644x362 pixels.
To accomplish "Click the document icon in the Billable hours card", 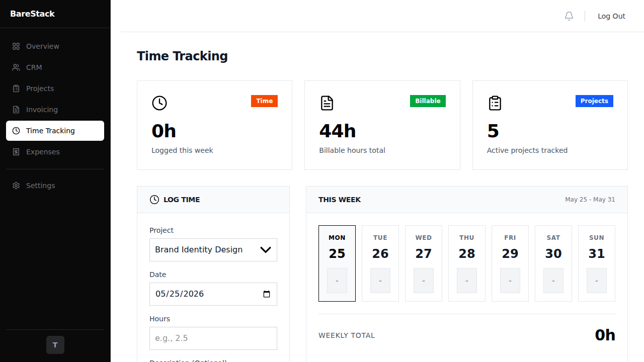I will (x=327, y=103).
